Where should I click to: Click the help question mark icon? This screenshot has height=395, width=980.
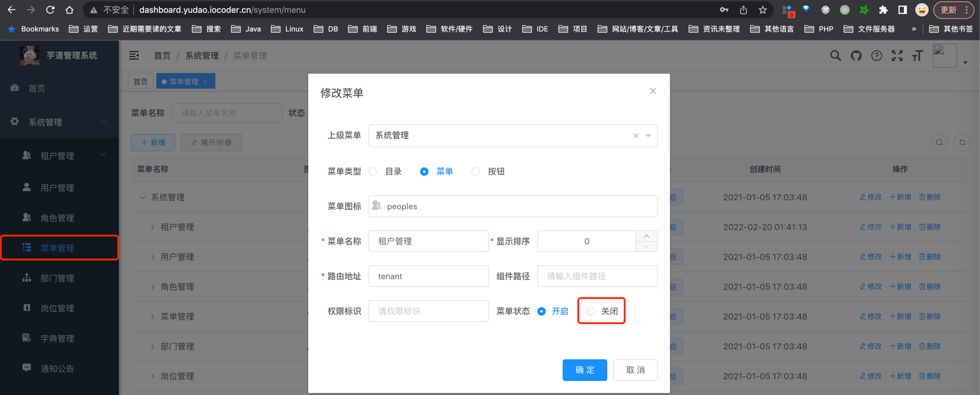(876, 56)
